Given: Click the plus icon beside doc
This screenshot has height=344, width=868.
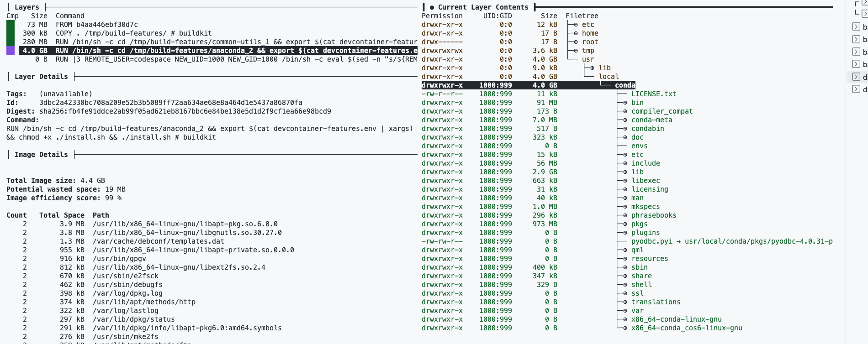Looking at the screenshot, I should (x=625, y=137).
